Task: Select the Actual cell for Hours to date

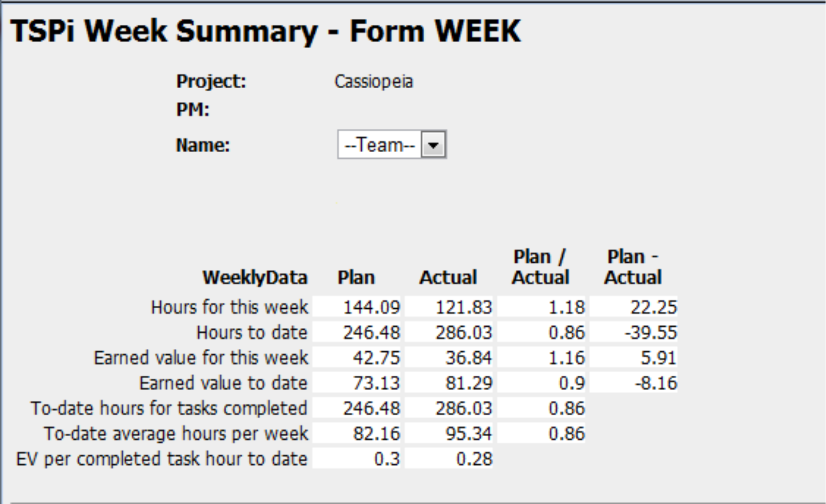Action: tap(450, 333)
